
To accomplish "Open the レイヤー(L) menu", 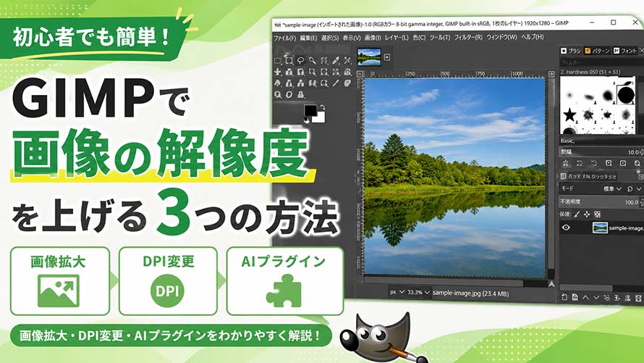I will click(397, 38).
